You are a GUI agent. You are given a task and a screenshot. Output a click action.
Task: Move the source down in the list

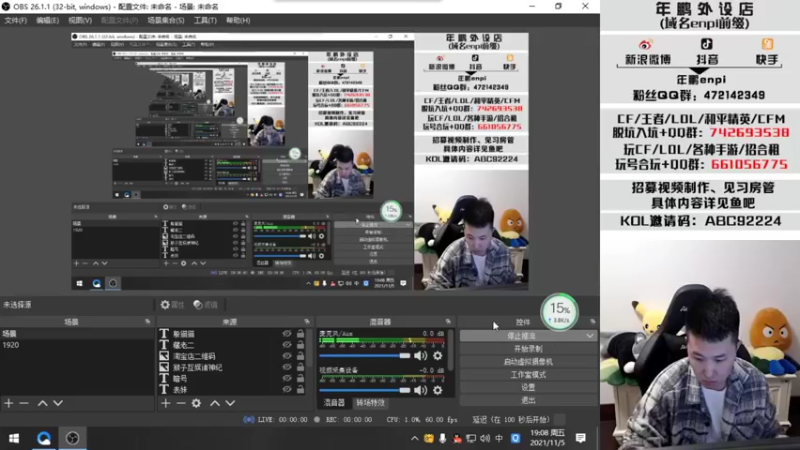click(x=231, y=403)
